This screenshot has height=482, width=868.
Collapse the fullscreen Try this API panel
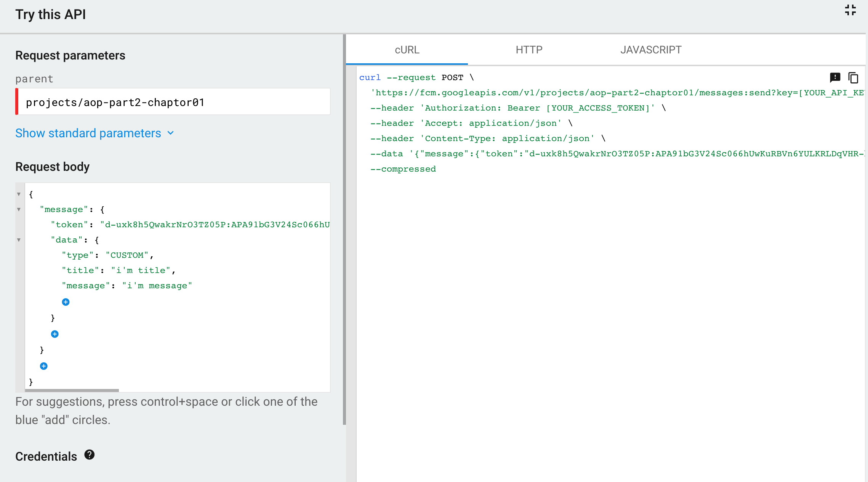pyautogui.click(x=850, y=10)
